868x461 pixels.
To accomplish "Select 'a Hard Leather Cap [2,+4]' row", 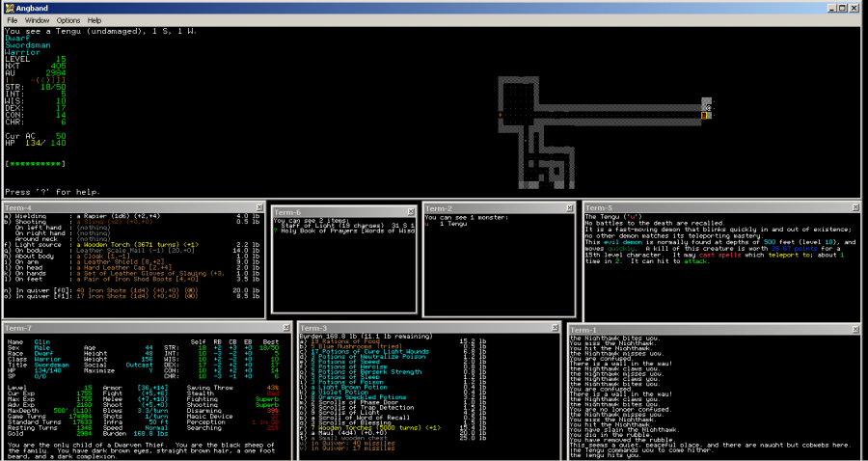I will [132, 267].
